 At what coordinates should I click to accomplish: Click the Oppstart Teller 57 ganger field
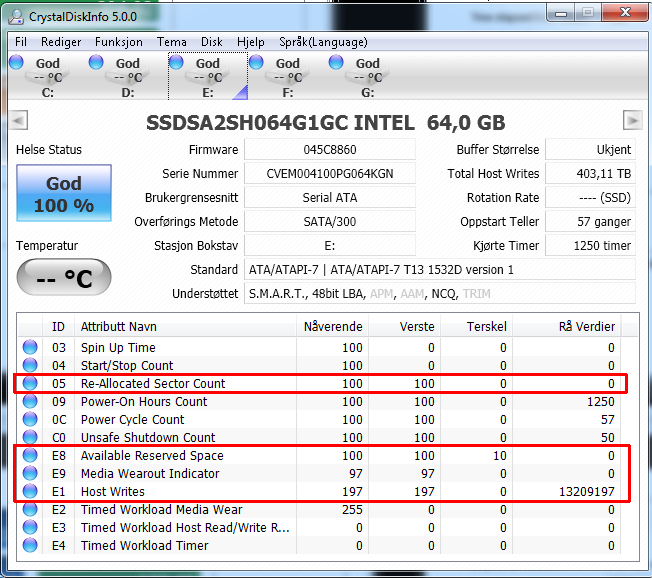(590, 222)
